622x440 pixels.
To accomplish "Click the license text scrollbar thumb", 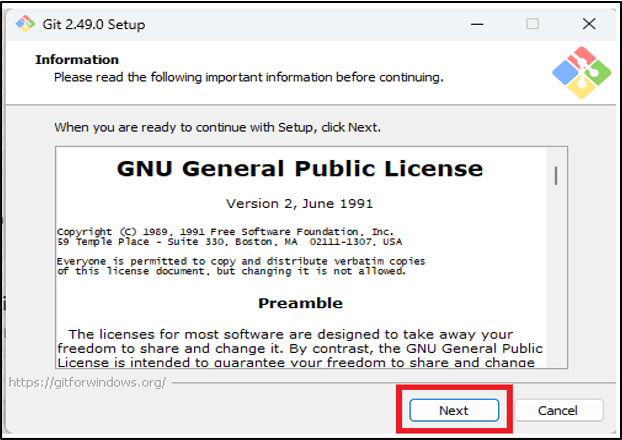I will [556, 176].
